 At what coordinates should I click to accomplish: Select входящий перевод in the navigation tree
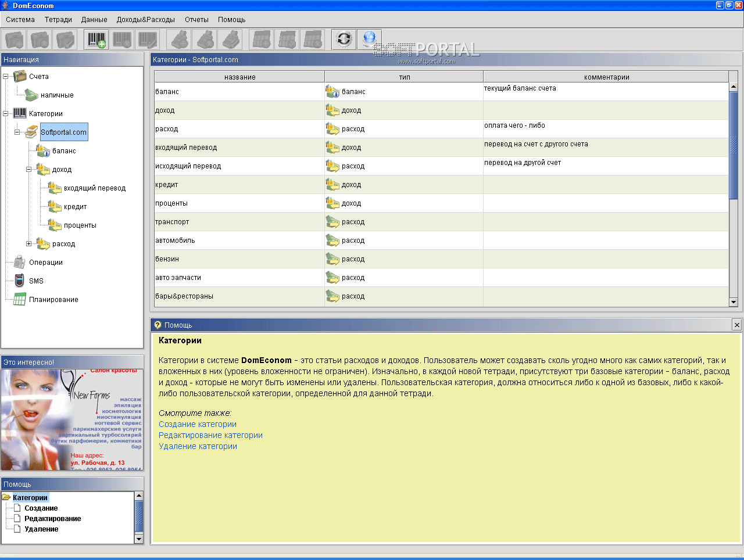[x=95, y=188]
